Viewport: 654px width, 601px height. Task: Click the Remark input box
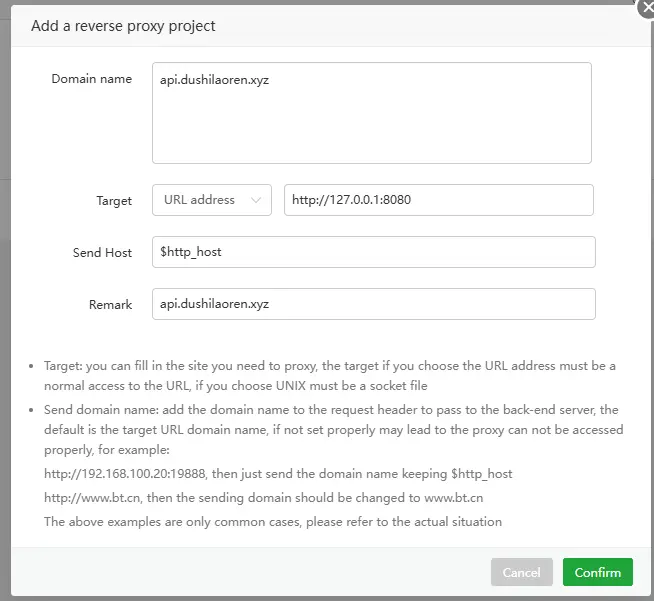pos(374,304)
